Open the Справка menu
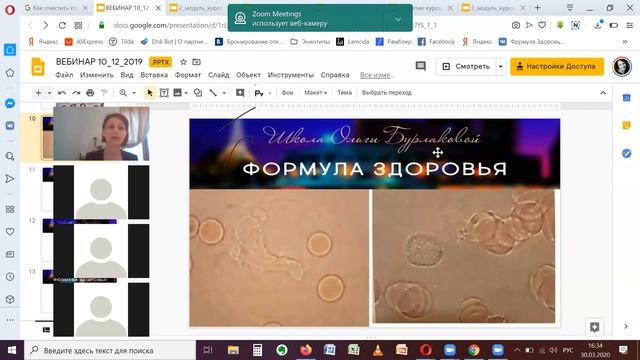This screenshot has width=640, height=360. click(335, 75)
